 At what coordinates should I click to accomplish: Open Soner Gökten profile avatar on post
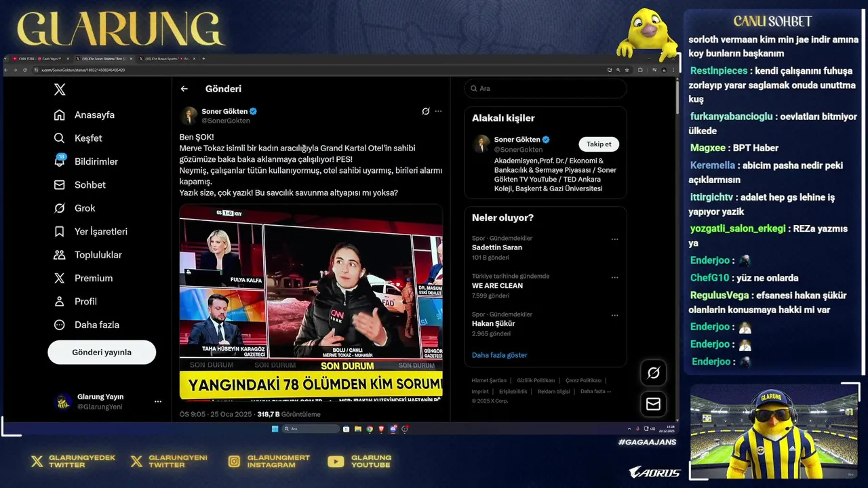tap(189, 115)
